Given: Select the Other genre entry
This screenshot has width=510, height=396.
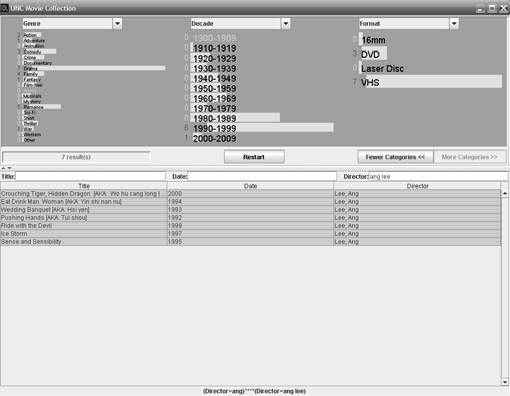Looking at the screenshot, I should tap(29, 140).
